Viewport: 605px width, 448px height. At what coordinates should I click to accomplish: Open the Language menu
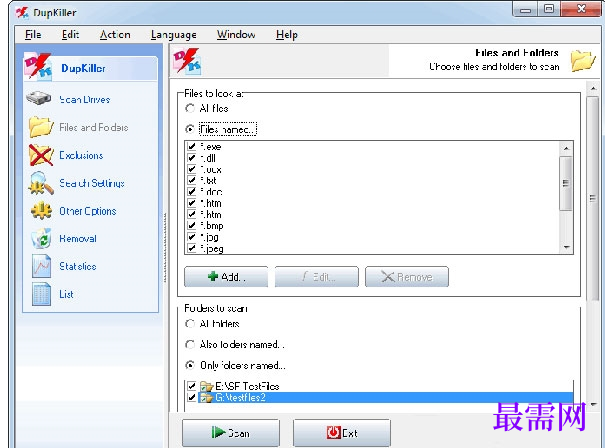pyautogui.click(x=174, y=35)
